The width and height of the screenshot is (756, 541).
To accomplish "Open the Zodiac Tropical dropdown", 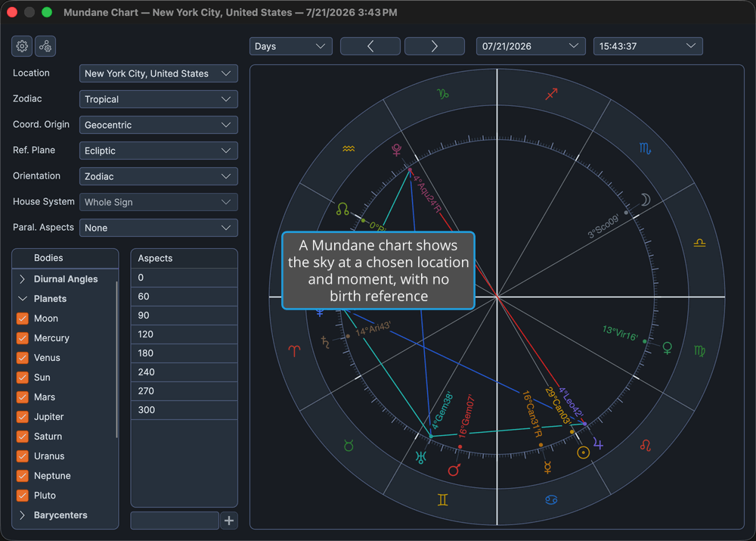I will (x=158, y=99).
